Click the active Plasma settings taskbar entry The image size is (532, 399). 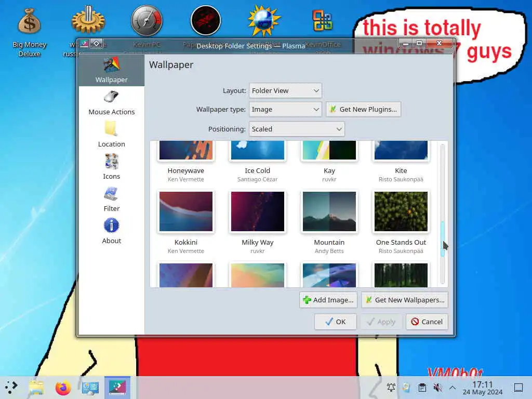pos(117,387)
